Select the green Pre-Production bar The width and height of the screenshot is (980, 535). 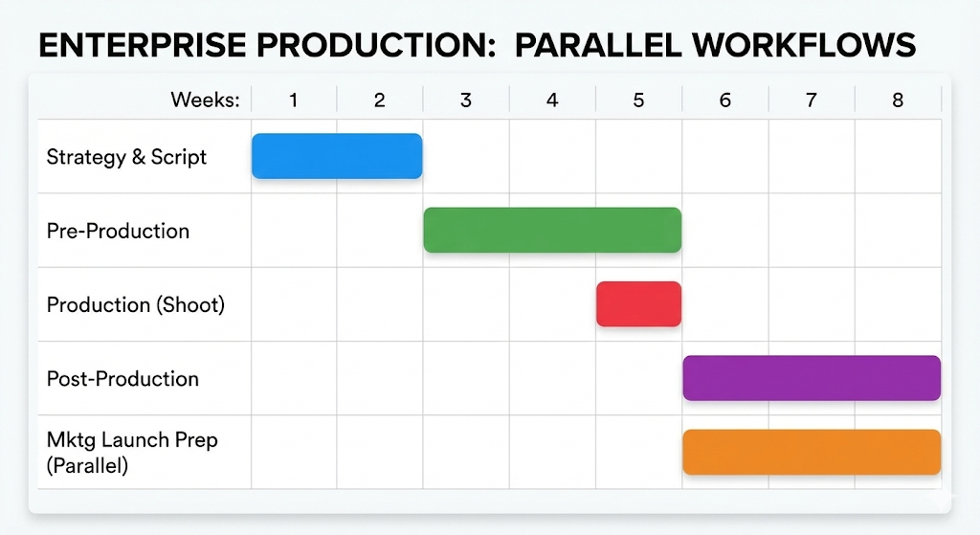click(552, 230)
